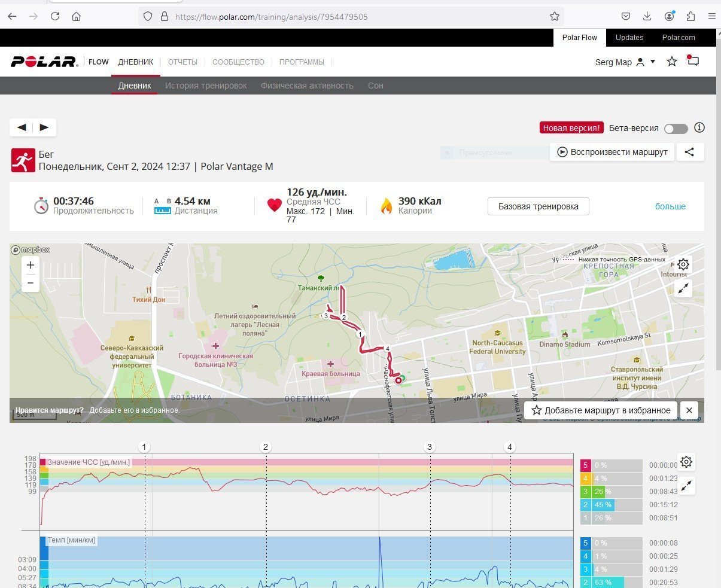This screenshot has width=721, height=588.
Task: Expand the heart rate chart fullscreen
Action: coord(686,486)
